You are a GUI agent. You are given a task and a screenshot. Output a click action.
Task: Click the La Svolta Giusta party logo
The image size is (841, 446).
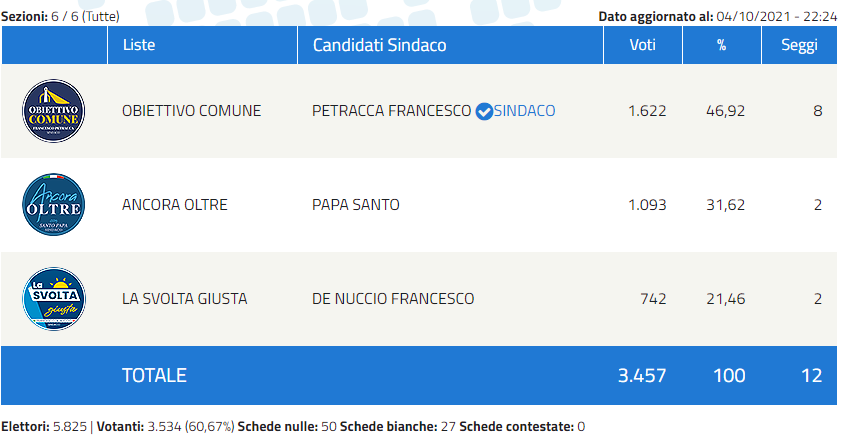(54, 298)
